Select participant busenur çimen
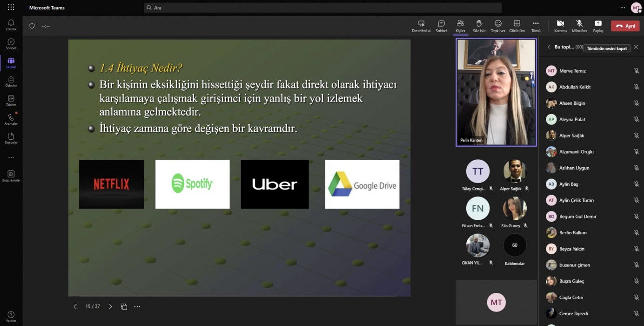The image size is (644, 326). [591, 265]
